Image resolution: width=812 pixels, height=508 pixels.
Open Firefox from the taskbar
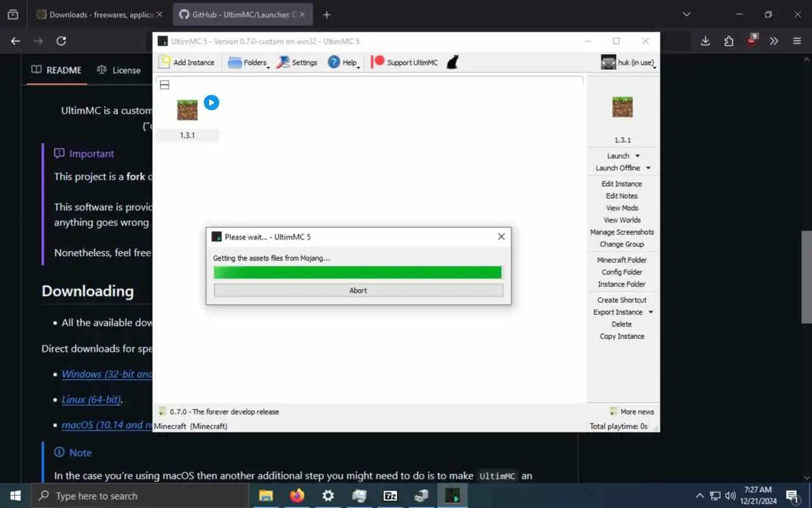point(297,496)
